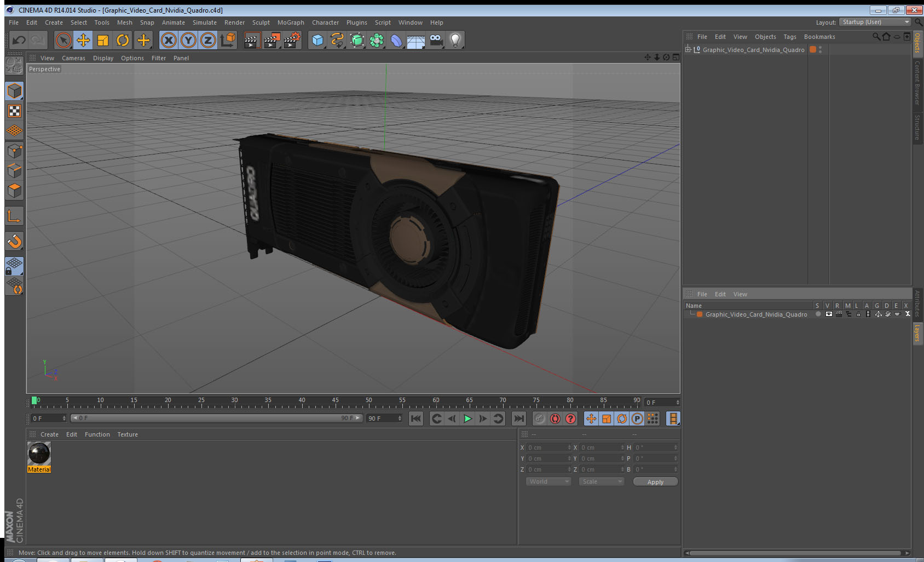Play the animation forward
924x562 pixels.
467,418
